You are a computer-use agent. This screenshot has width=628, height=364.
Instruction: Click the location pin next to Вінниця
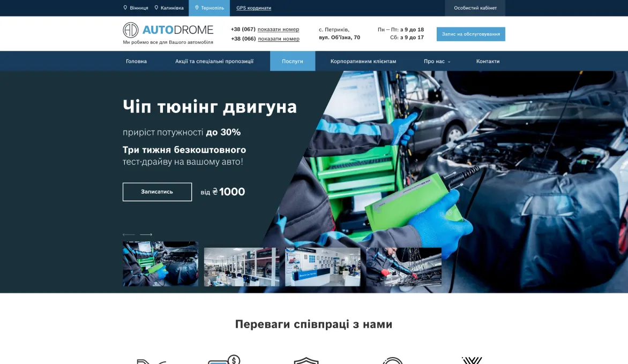click(125, 7)
